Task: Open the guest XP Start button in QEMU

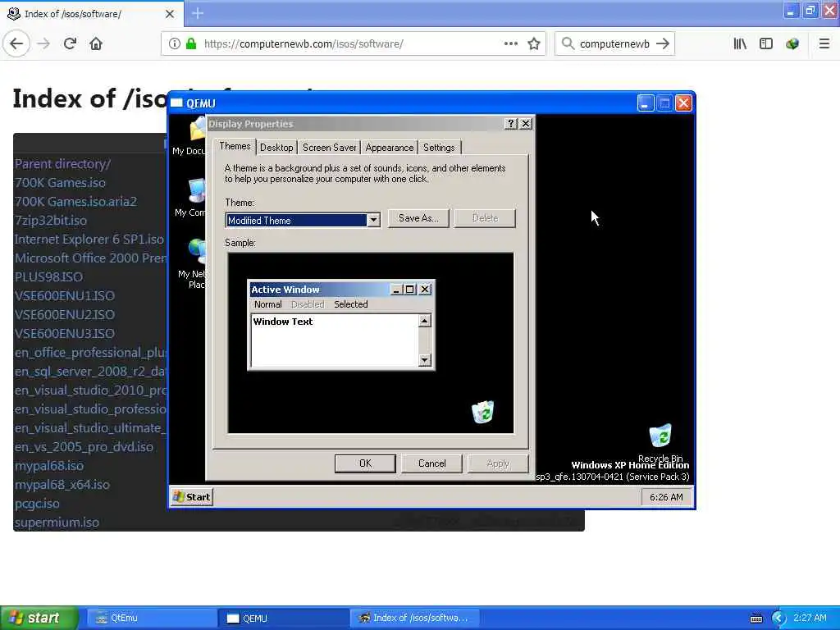Action: tap(192, 497)
